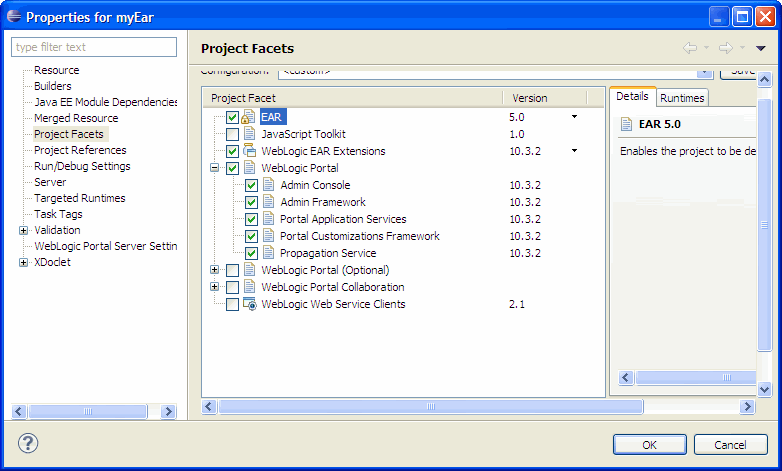The height and width of the screenshot is (471, 782).
Task: Click the EAR 5.0 details document icon
Action: click(x=626, y=124)
